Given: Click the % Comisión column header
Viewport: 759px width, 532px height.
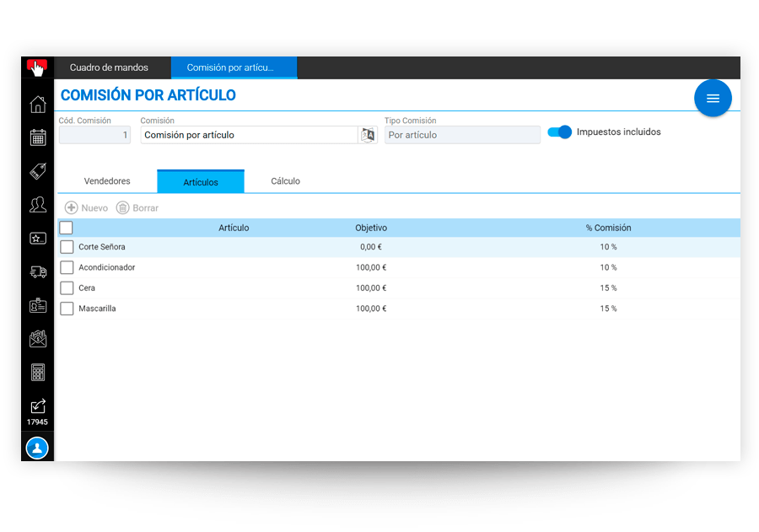Looking at the screenshot, I should click(608, 228).
